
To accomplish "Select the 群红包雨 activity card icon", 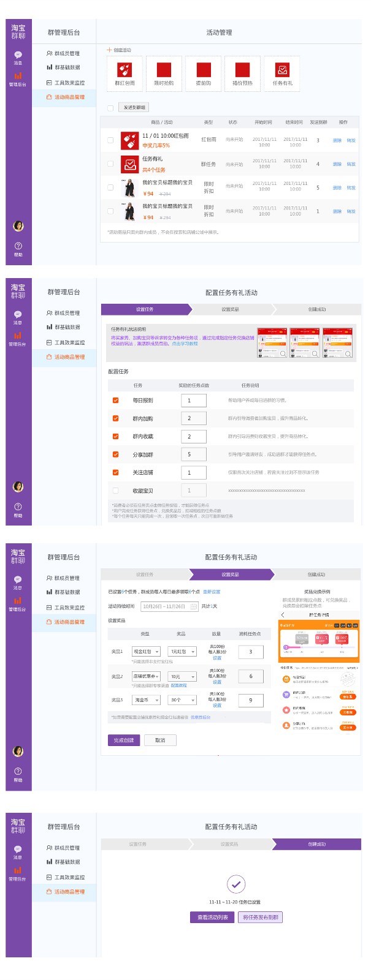I will pos(125,69).
